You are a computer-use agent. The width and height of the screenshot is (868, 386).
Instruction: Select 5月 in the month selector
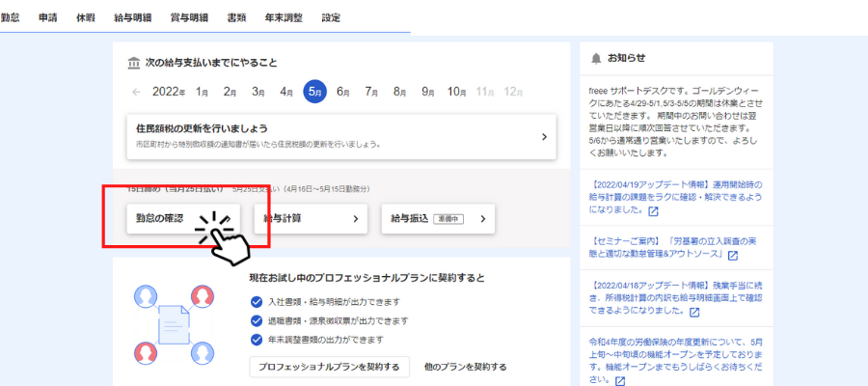click(x=314, y=92)
